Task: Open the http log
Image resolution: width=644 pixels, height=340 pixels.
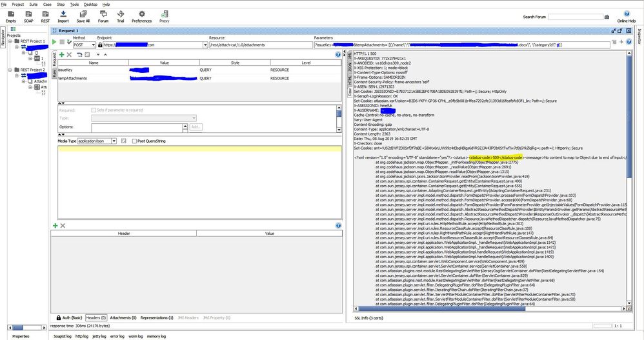Action: pyautogui.click(x=82, y=336)
